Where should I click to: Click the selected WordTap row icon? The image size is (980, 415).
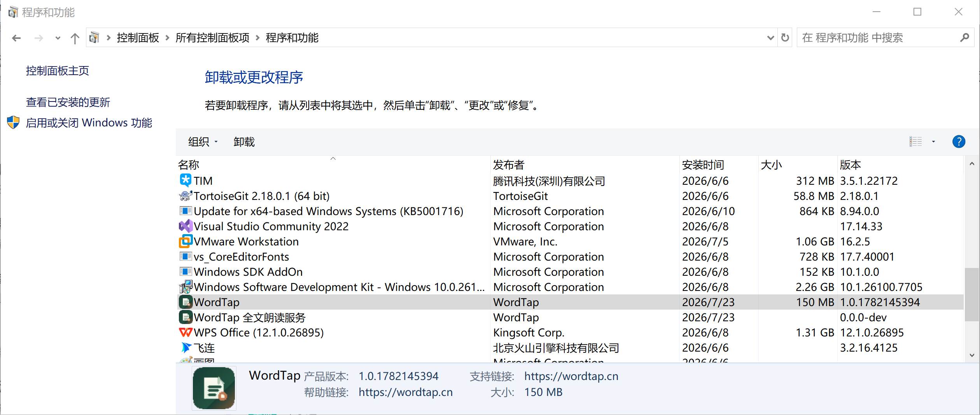tap(185, 302)
